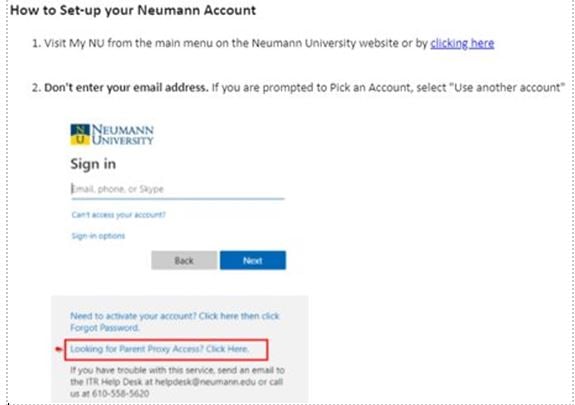Screen dimensions: 575x405
Task: Click the blue Next button
Action: 253,260
